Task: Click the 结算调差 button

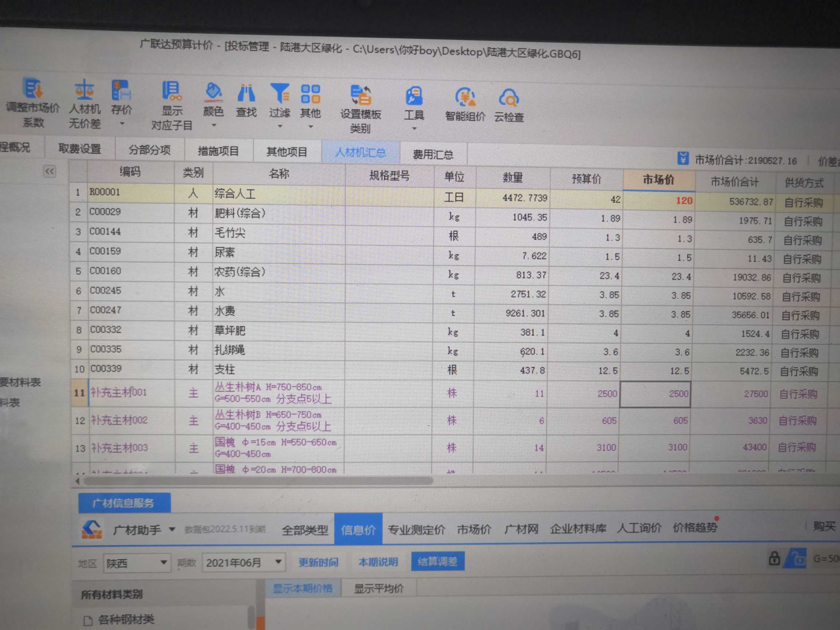Action: 437,561
